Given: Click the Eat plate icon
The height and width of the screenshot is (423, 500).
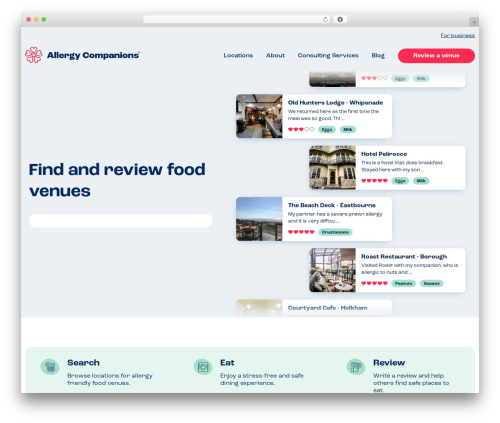Looking at the screenshot, I should pyautogui.click(x=203, y=367).
